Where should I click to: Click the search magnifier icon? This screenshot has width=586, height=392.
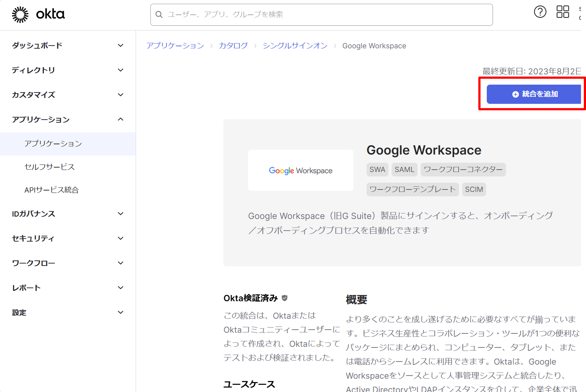pos(159,15)
